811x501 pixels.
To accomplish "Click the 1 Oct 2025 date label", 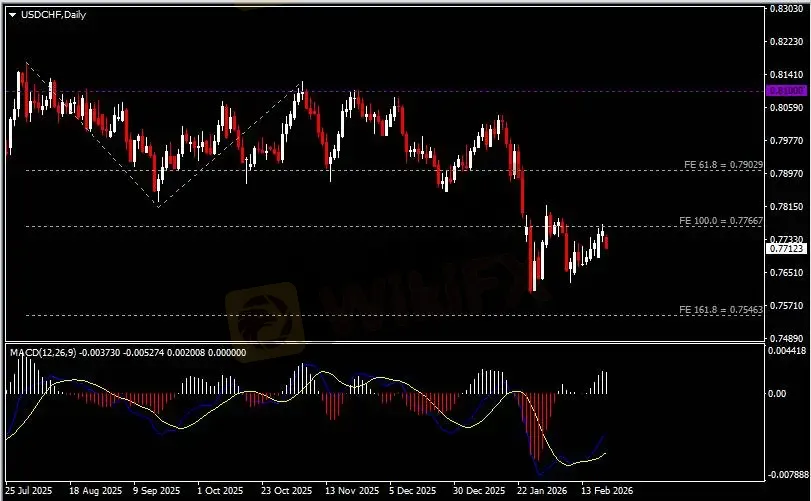I will (x=220, y=492).
